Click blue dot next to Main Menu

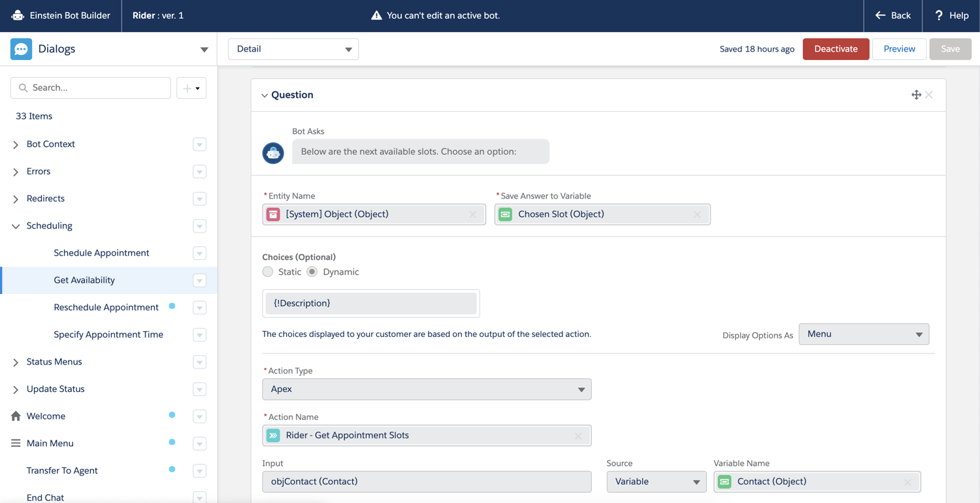coord(172,442)
